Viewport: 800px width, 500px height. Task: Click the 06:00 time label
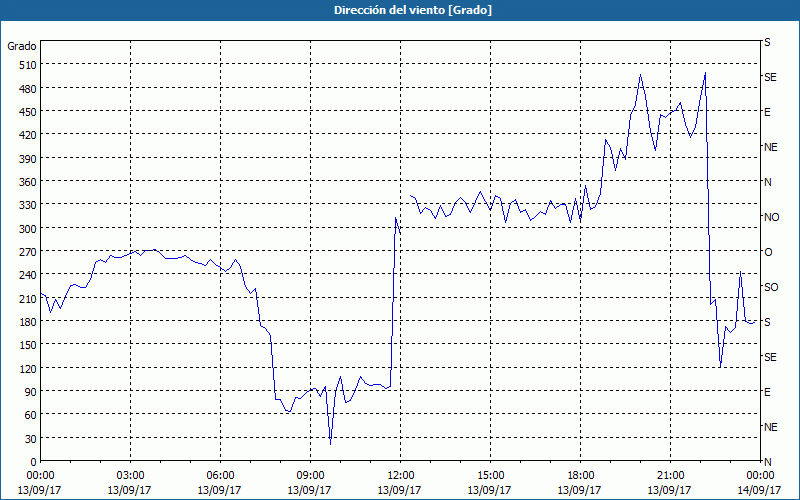click(220, 476)
